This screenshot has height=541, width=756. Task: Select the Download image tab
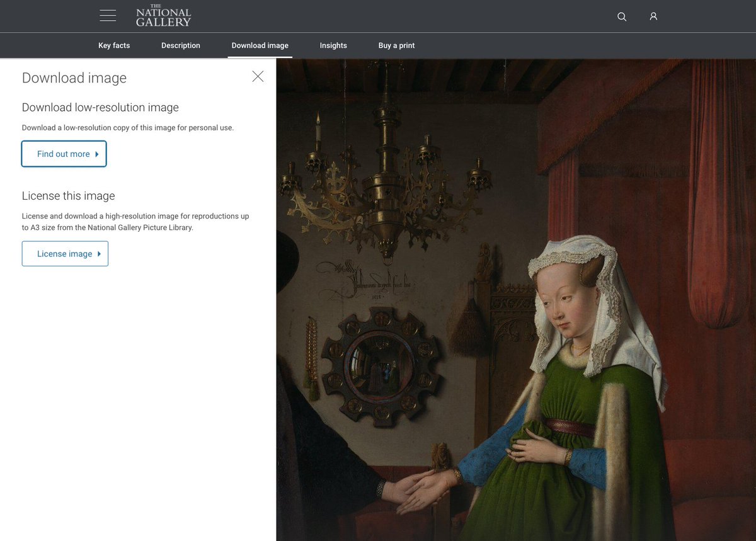coord(260,45)
